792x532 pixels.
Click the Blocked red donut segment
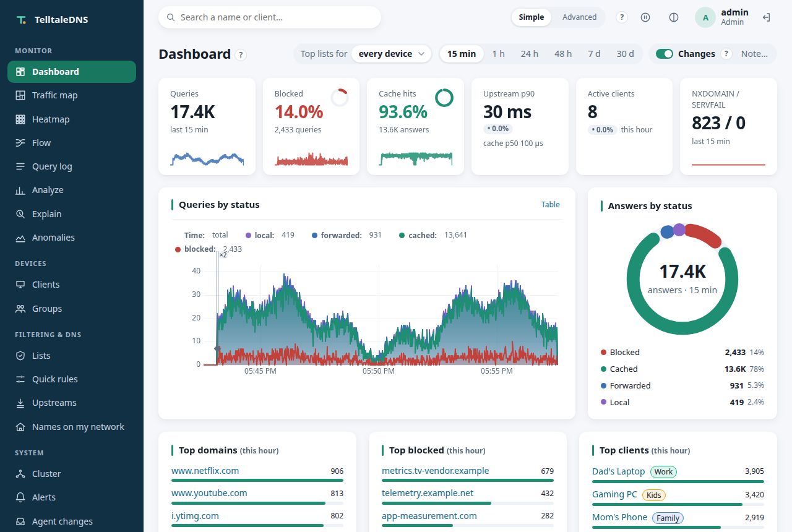coord(704,234)
